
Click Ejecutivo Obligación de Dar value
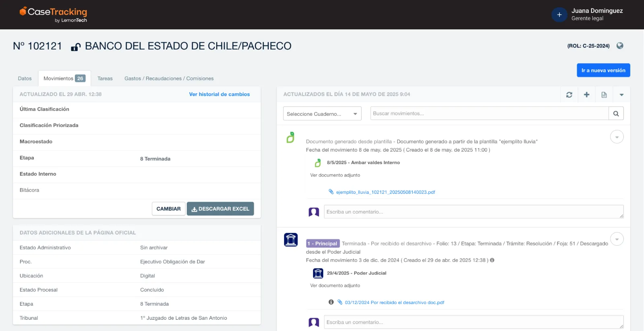[x=173, y=262]
